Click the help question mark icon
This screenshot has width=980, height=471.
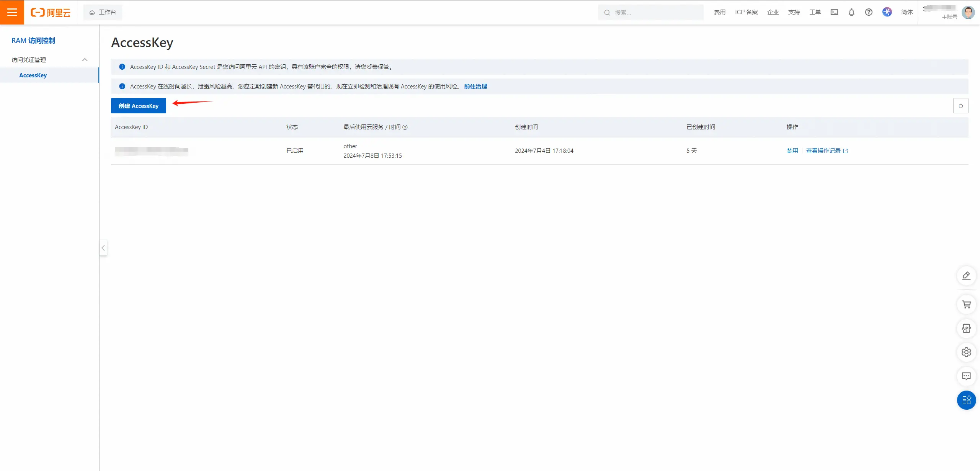coord(869,12)
